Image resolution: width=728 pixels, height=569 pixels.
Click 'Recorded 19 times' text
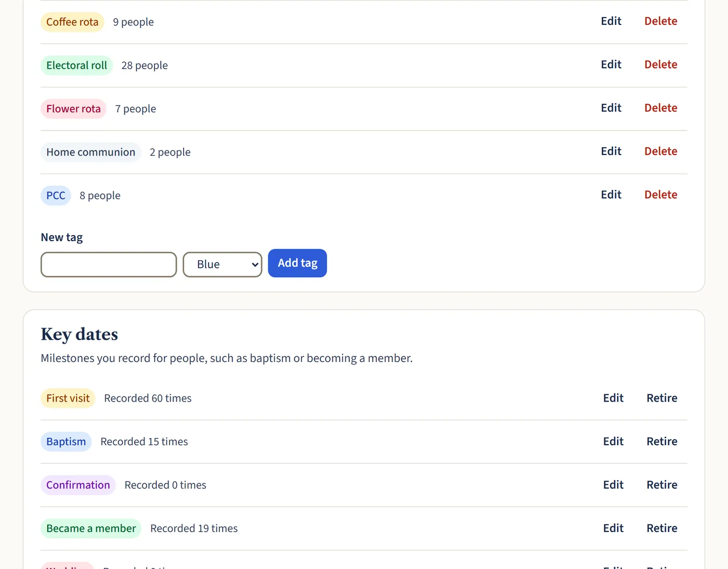pos(194,528)
